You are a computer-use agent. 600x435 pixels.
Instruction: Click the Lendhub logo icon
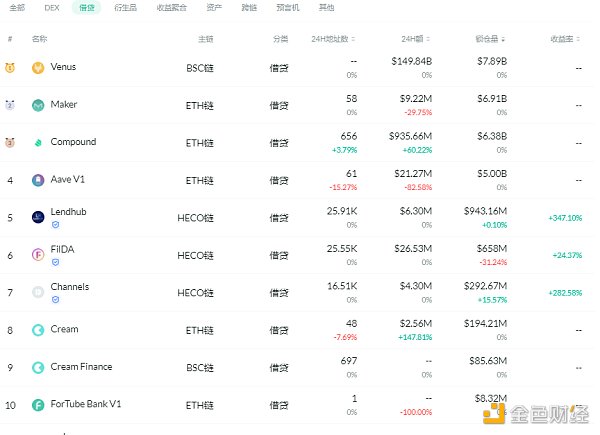click(x=38, y=216)
